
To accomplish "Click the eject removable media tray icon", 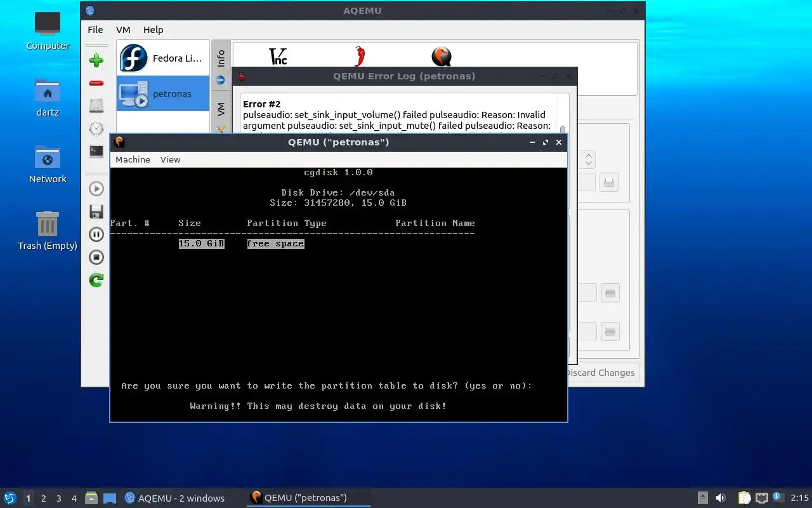I will 703,498.
